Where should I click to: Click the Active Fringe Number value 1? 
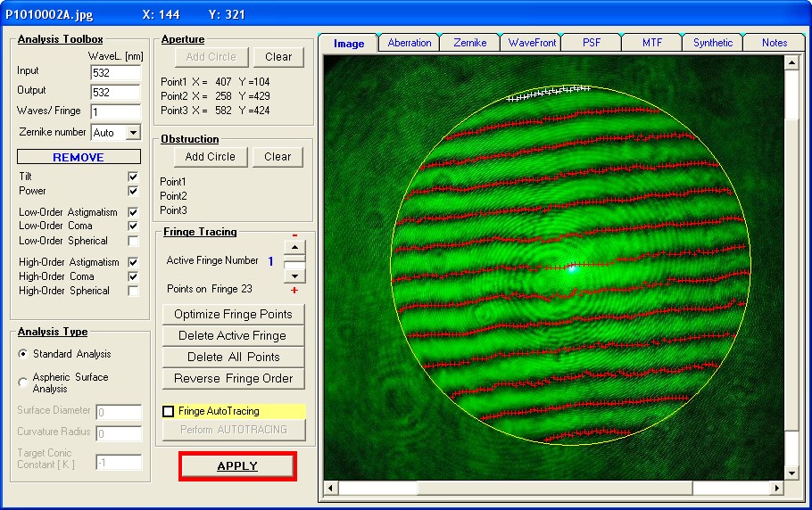(x=270, y=261)
